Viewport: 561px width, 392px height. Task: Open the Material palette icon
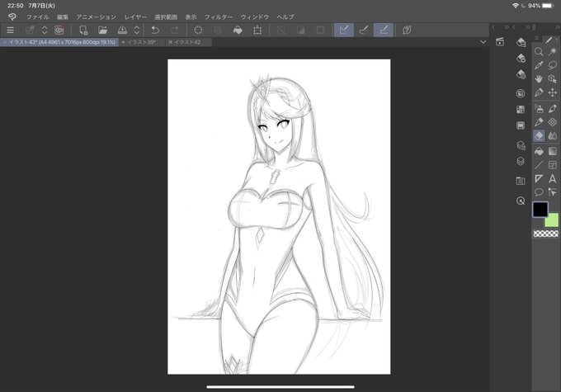point(521,181)
